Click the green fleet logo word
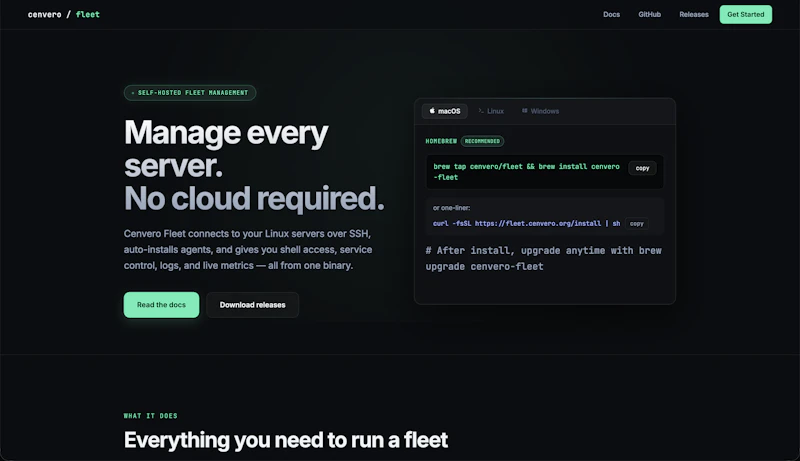 tap(87, 15)
